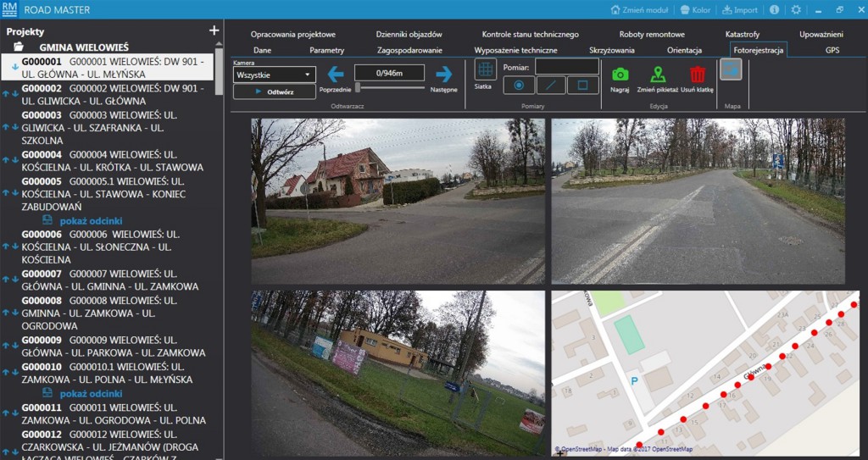Select project G000006 Ul. Kościelna - Ul. Słoneczna
This screenshot has height=460, width=868.
pos(108,247)
